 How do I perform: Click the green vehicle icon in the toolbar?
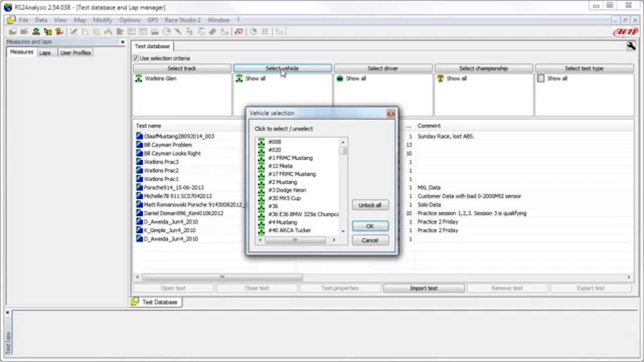point(36,31)
